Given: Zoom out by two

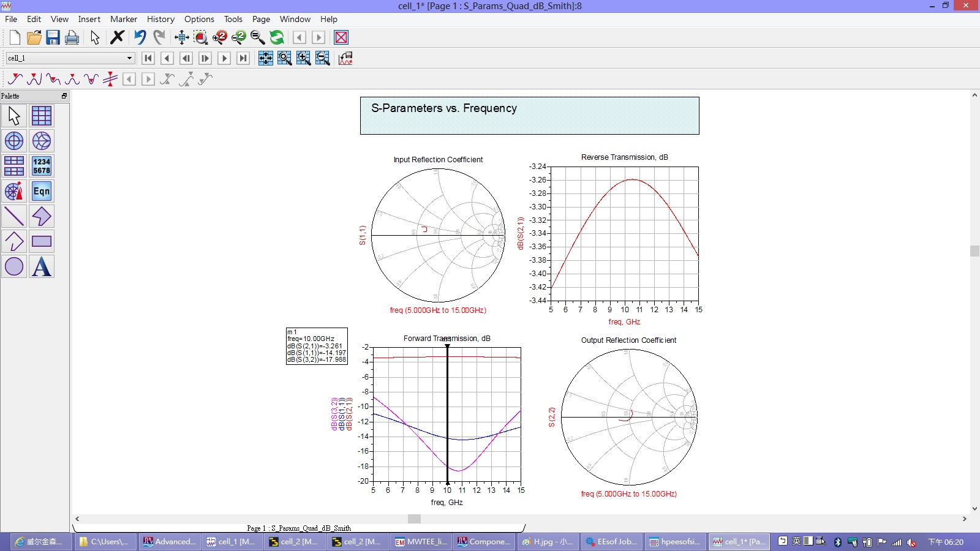Looking at the screenshot, I should (x=238, y=37).
